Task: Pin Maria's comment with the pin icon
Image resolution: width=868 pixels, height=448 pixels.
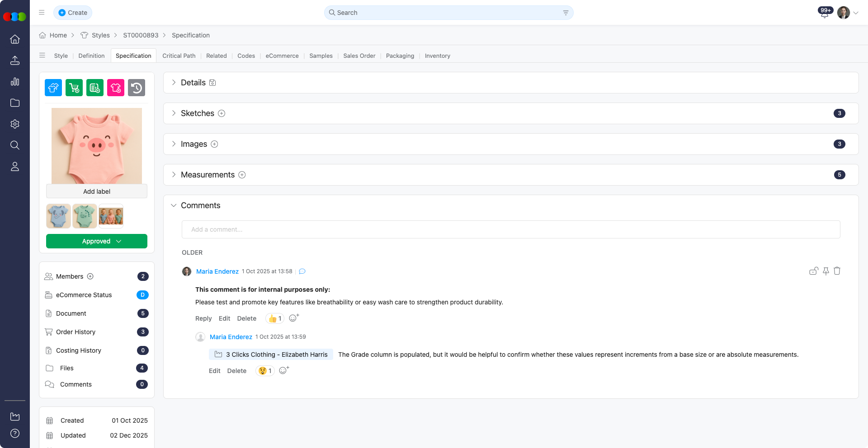Action: click(826, 271)
